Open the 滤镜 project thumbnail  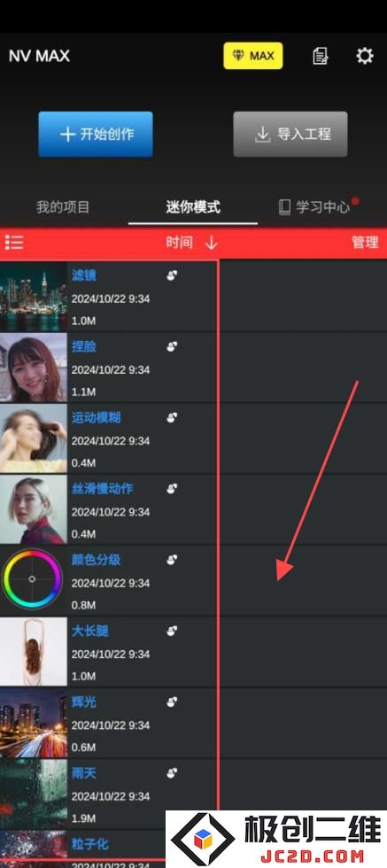pos(34,296)
